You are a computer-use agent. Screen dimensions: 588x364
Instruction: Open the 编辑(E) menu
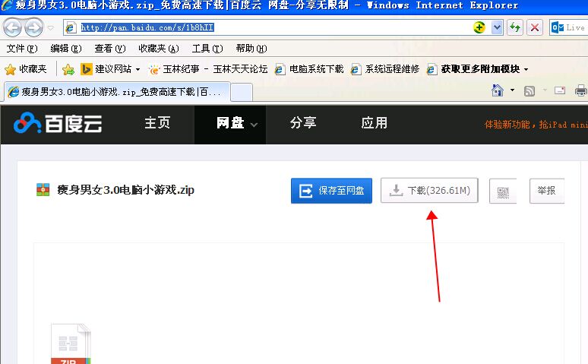[66, 49]
